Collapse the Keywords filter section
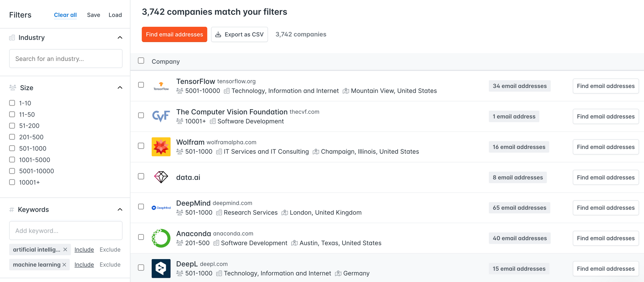Image resolution: width=644 pixels, height=282 pixels. tap(120, 210)
